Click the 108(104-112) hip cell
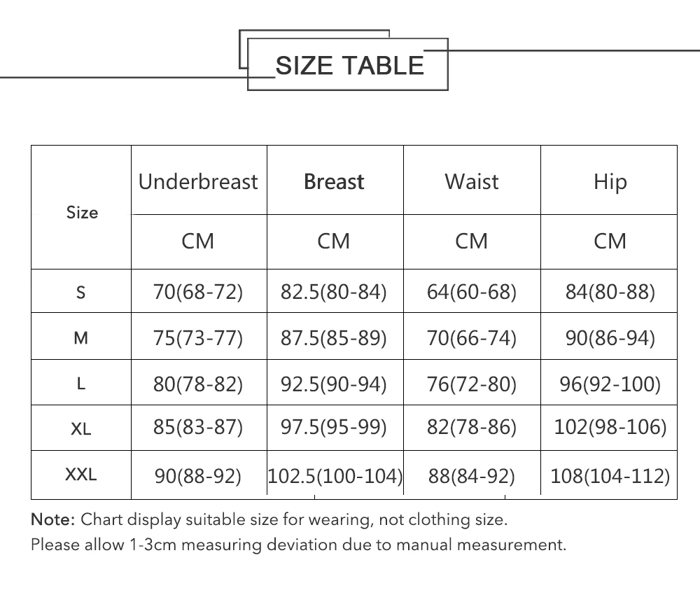The image size is (700, 602). [610, 477]
